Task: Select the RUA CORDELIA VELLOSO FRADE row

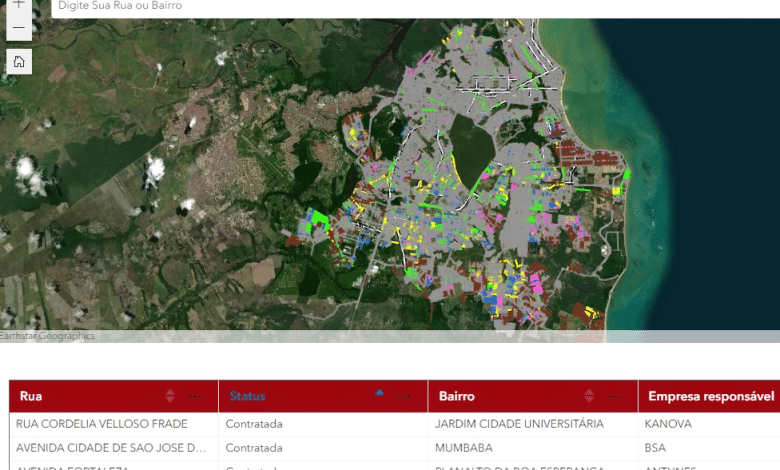Action: pos(102,424)
